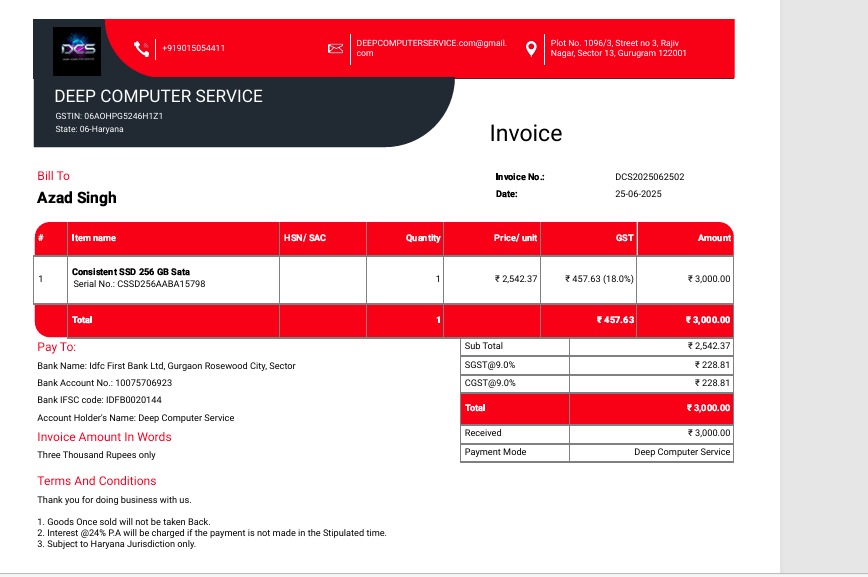Click the Terms And Conditions heading
Image resolution: width=868 pixels, height=577 pixels.
pyautogui.click(x=97, y=481)
